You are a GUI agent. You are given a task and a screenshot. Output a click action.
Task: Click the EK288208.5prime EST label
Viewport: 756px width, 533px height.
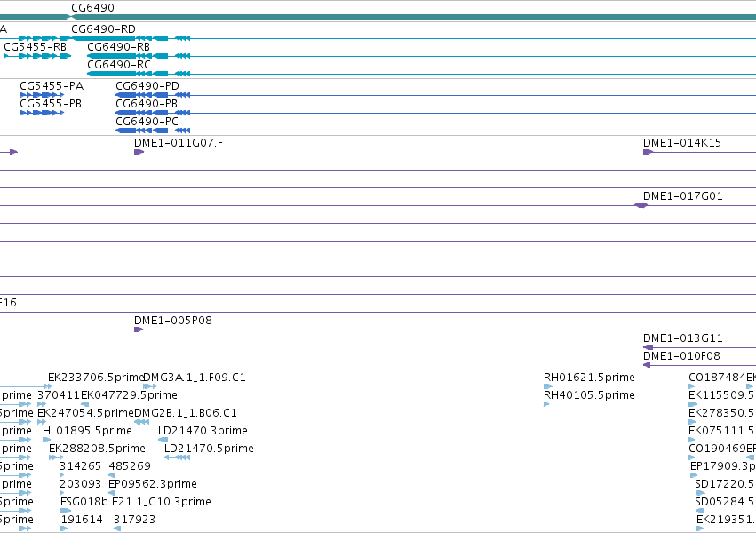click(x=97, y=449)
